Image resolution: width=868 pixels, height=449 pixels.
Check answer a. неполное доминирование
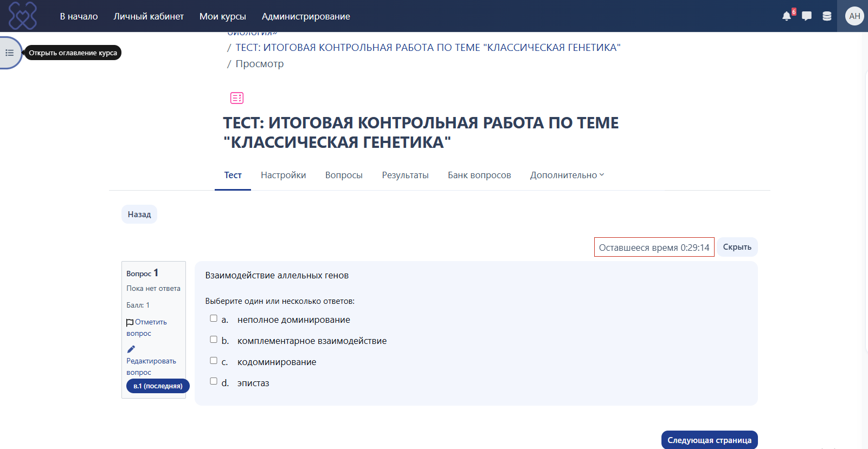[214, 318]
